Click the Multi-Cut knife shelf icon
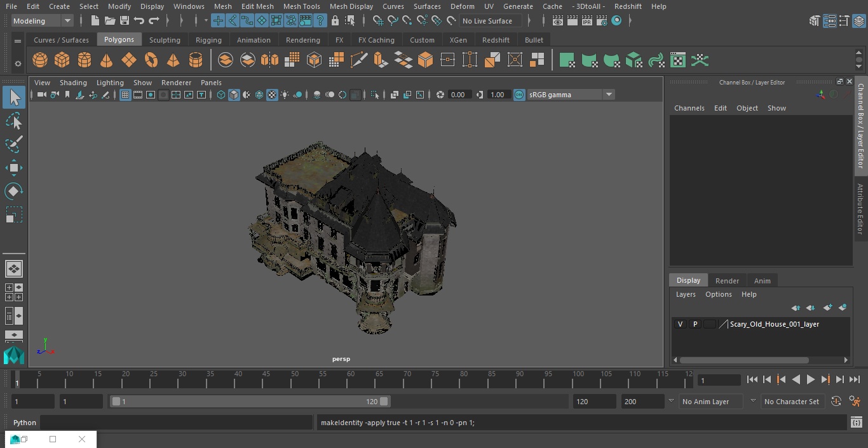This screenshot has height=448, width=868. tap(359, 60)
